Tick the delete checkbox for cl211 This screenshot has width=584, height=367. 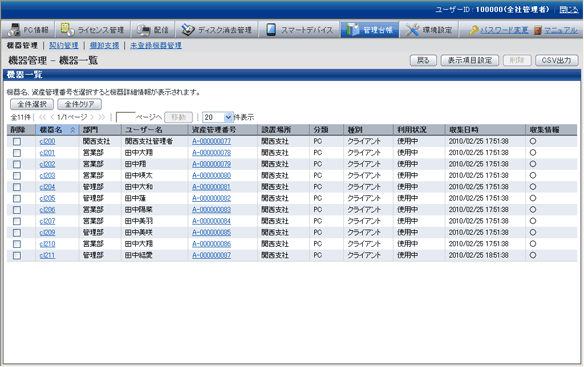[17, 256]
